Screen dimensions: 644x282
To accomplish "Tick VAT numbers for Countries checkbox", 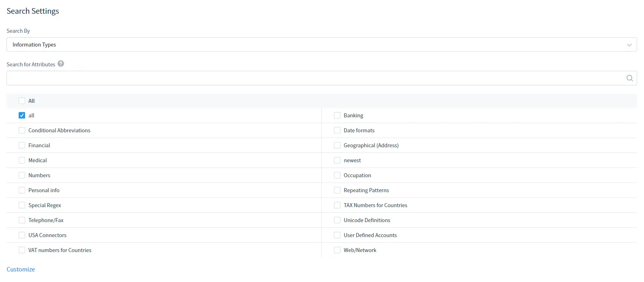I will [22, 250].
